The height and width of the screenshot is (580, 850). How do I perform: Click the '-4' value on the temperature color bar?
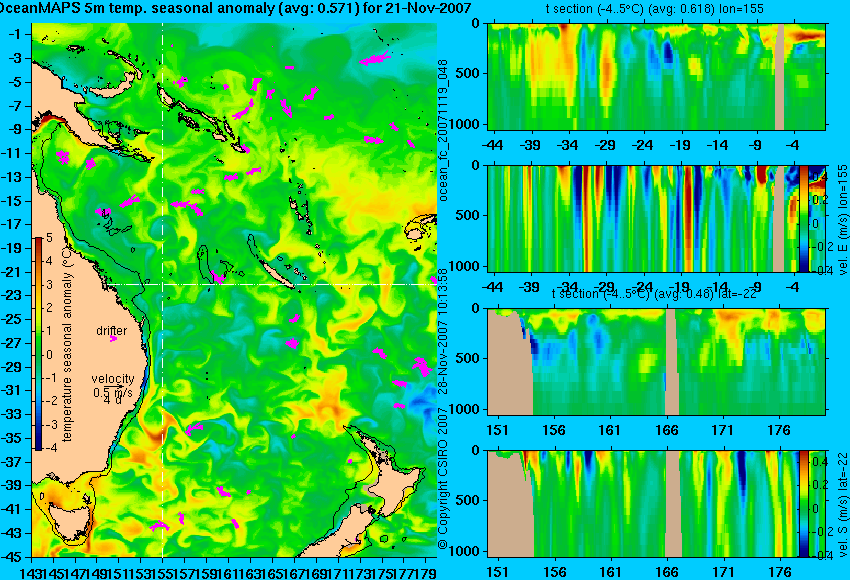(48, 448)
